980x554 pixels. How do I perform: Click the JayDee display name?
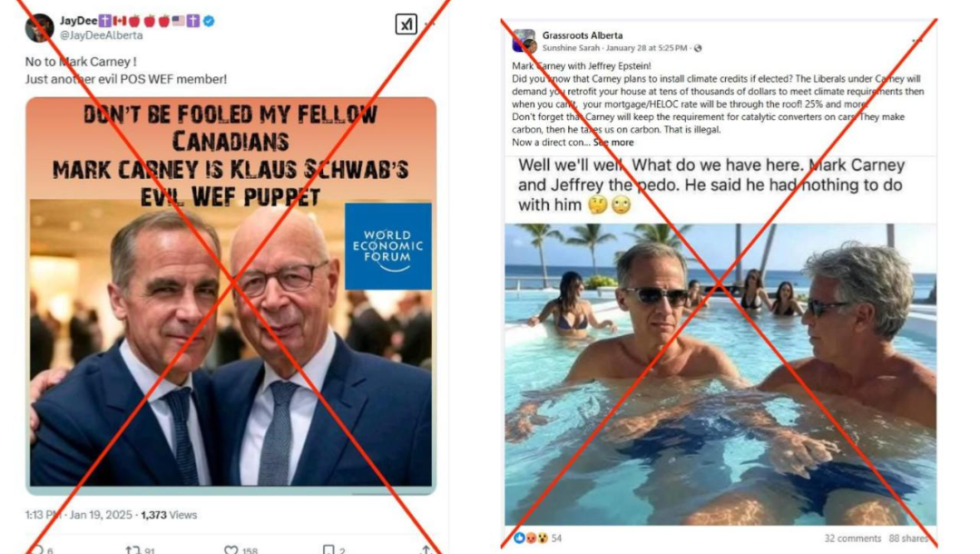coord(78,21)
